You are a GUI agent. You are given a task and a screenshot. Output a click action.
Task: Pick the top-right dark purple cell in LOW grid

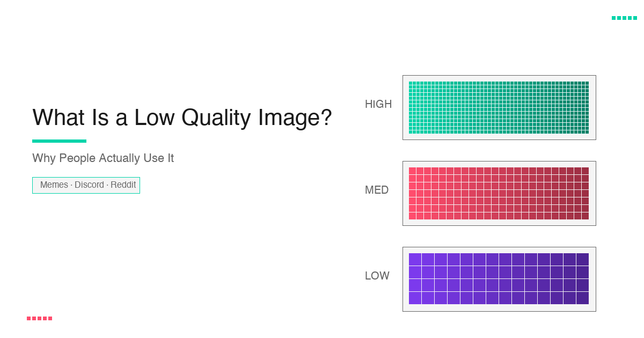582,259
